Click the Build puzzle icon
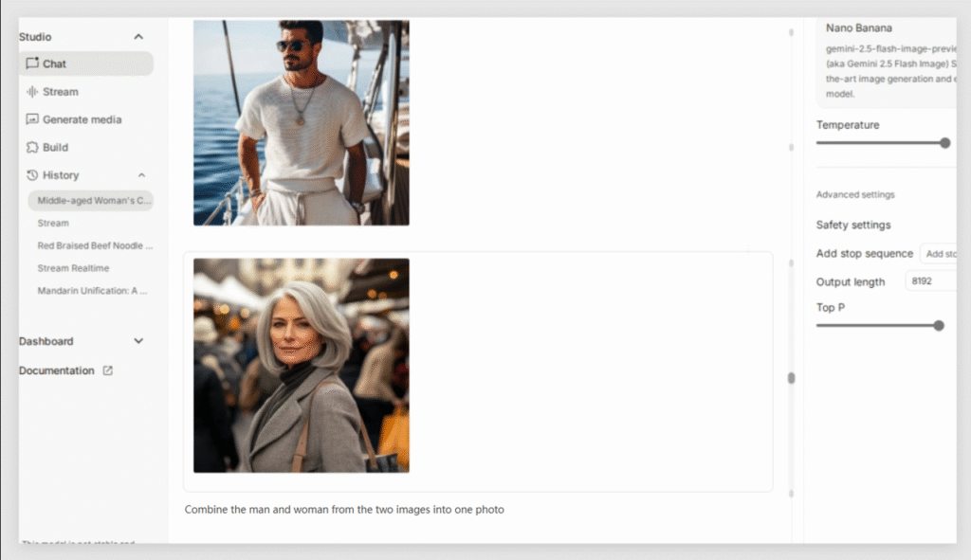This screenshot has height=560, width=971. click(32, 147)
